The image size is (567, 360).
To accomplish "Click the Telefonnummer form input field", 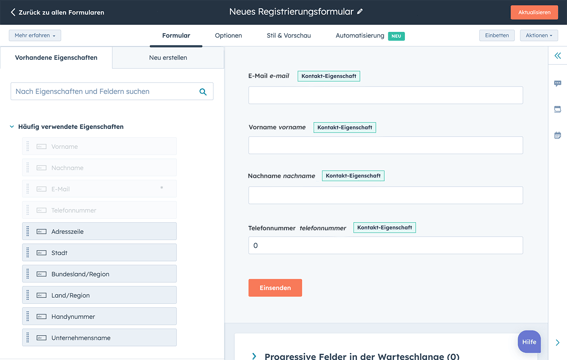I will pyautogui.click(x=385, y=245).
